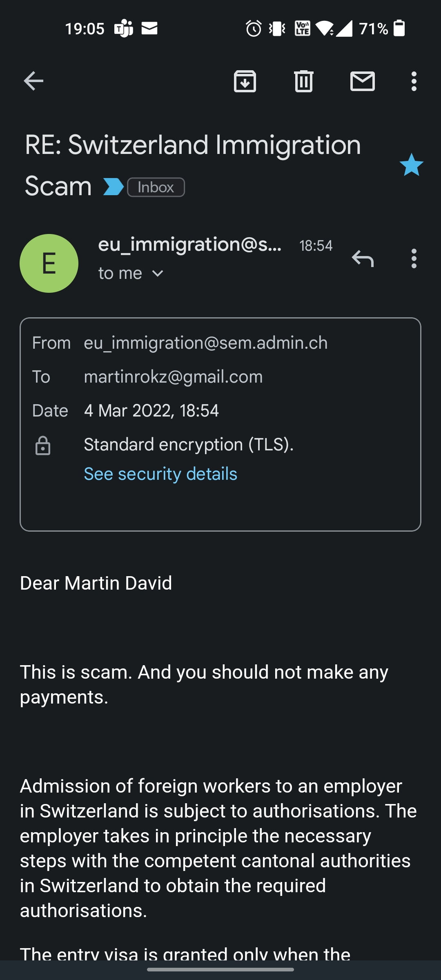Mark email as unread with envelope icon
Screen dimensions: 441x980
coord(363,81)
